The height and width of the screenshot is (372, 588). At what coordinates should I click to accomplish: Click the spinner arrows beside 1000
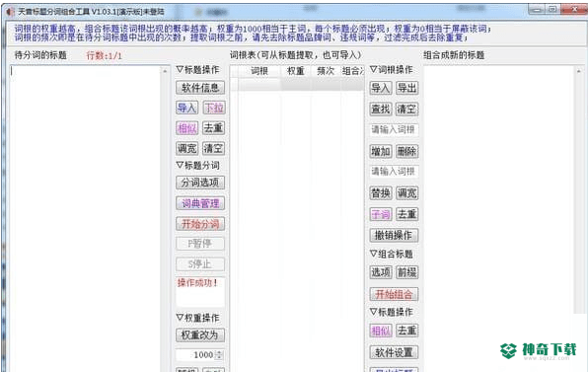pyautogui.click(x=220, y=355)
